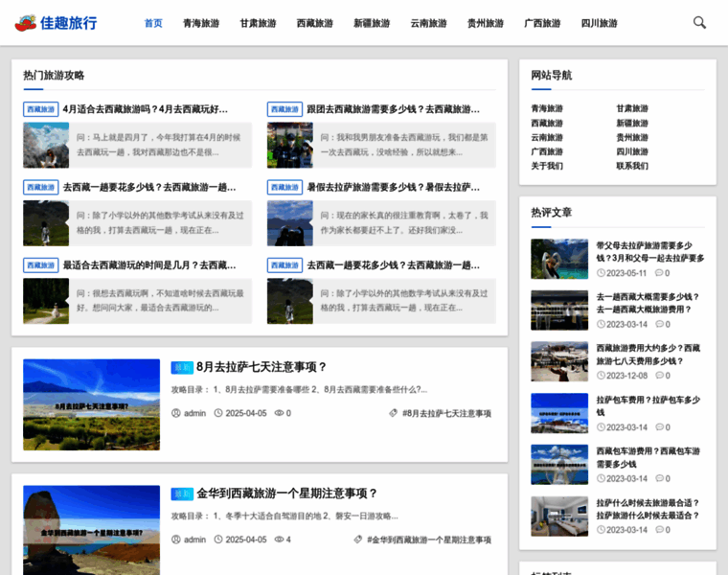The image size is (728, 575).
Task: Open 广西旅游 in the header menu
Action: point(542,23)
